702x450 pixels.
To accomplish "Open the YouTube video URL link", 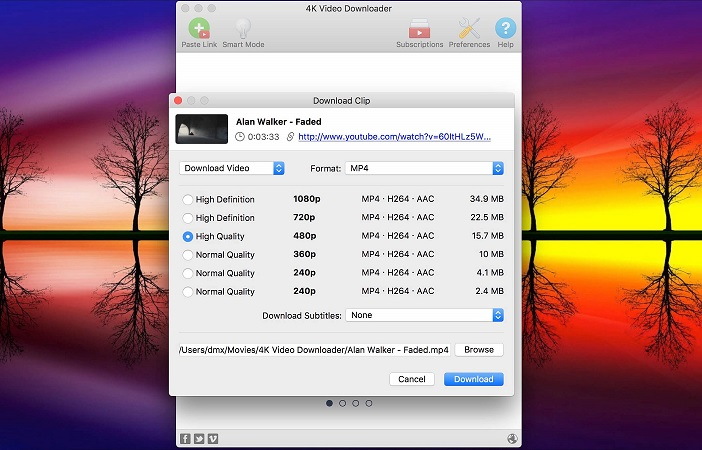I will [x=394, y=137].
